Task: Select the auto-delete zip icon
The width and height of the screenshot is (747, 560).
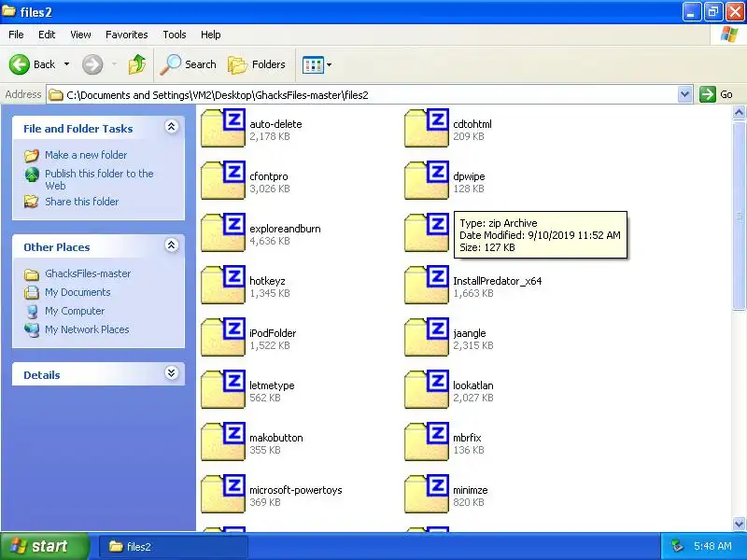Action: pyautogui.click(x=223, y=128)
